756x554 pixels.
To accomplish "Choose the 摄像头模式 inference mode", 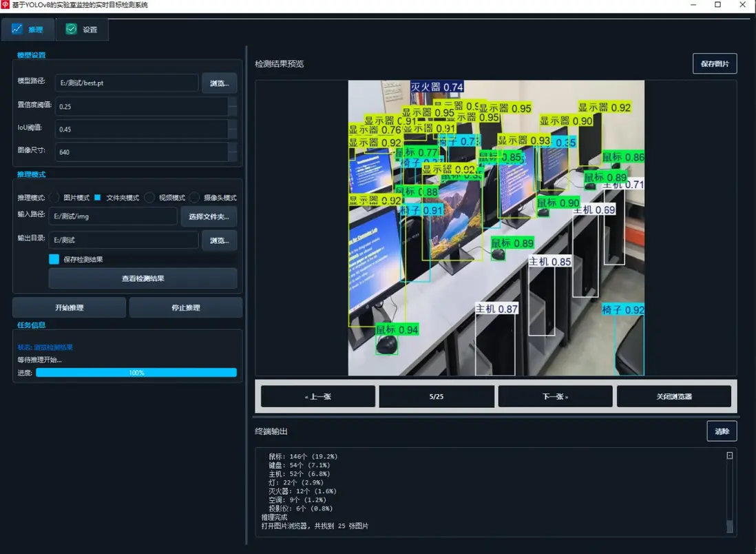I will coord(195,198).
